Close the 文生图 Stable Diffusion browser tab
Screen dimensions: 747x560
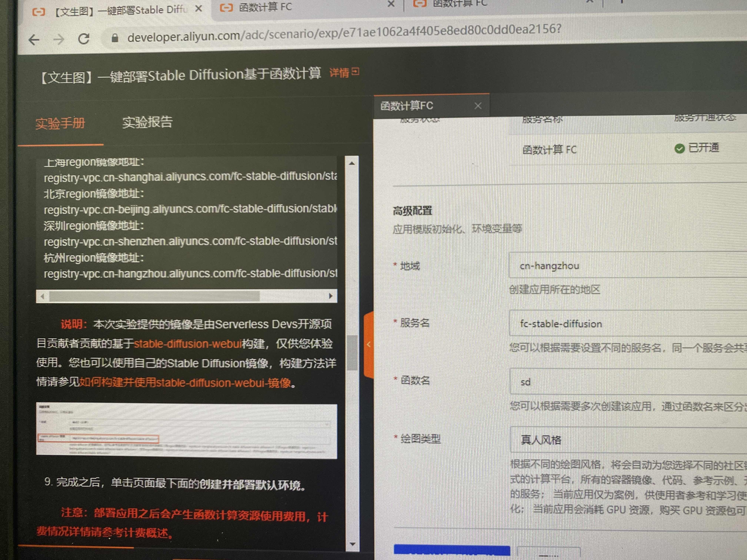click(199, 9)
